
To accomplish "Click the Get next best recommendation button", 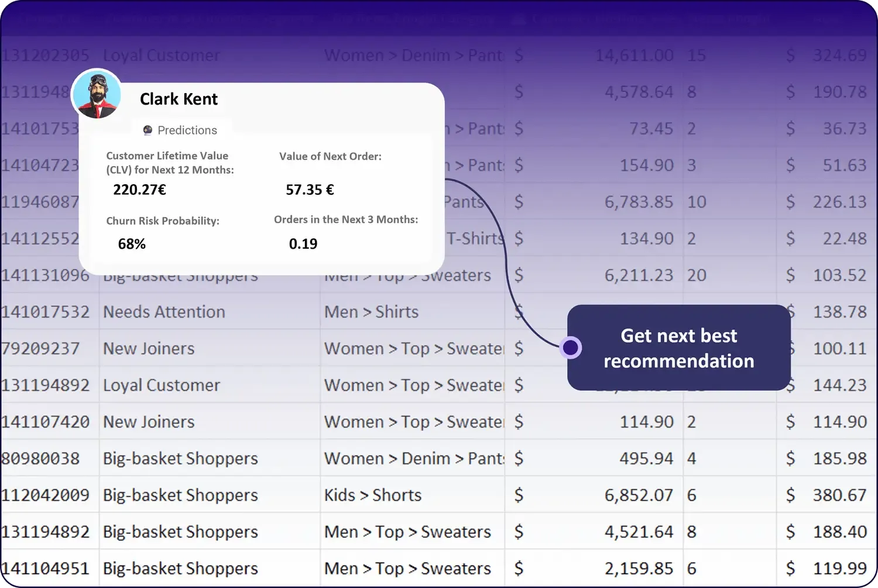I will pyautogui.click(x=679, y=348).
